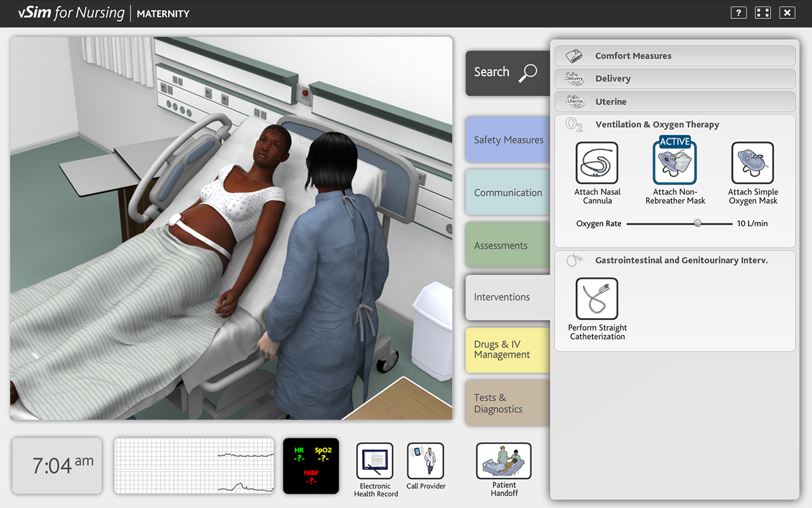The width and height of the screenshot is (812, 508).
Task: Click the Call Provider icon
Action: click(425, 460)
